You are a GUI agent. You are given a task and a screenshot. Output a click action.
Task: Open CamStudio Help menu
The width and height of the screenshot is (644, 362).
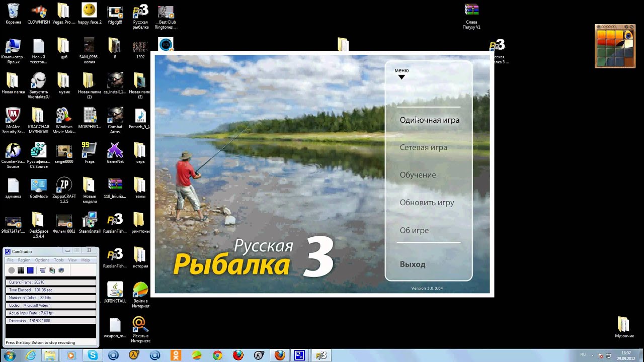click(86, 260)
